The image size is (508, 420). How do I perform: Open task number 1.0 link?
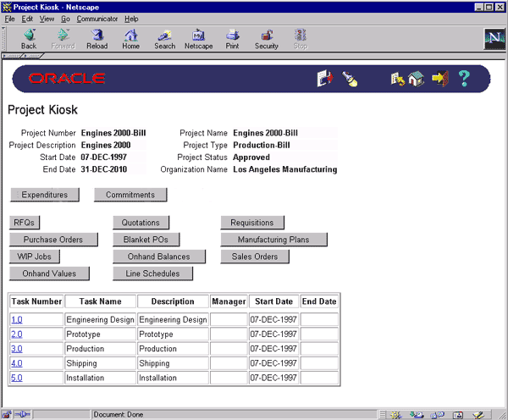click(x=17, y=320)
